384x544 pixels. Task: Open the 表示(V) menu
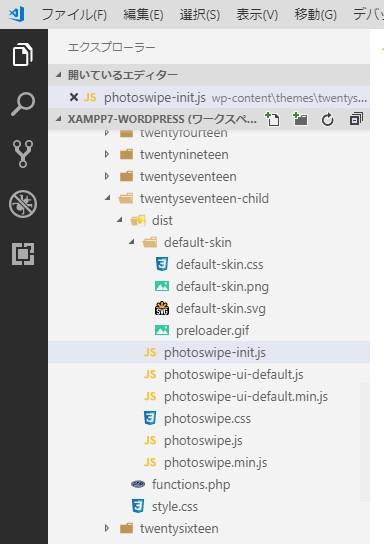pos(257,15)
